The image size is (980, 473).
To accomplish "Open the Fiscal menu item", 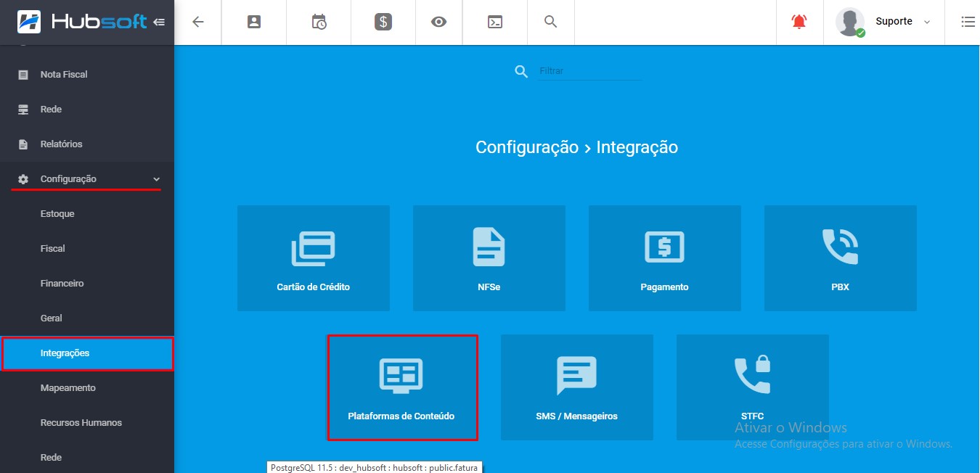I will pyautogui.click(x=52, y=248).
